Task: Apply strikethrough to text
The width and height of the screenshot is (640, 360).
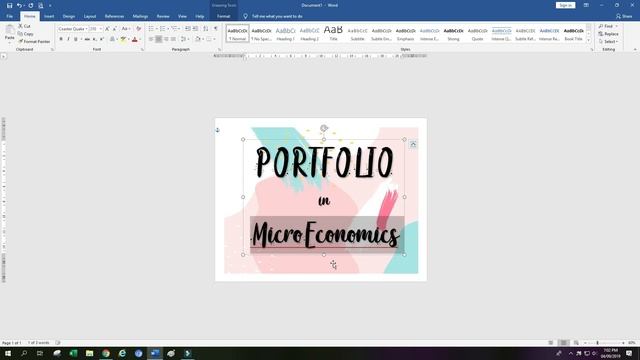Action: coord(87,39)
